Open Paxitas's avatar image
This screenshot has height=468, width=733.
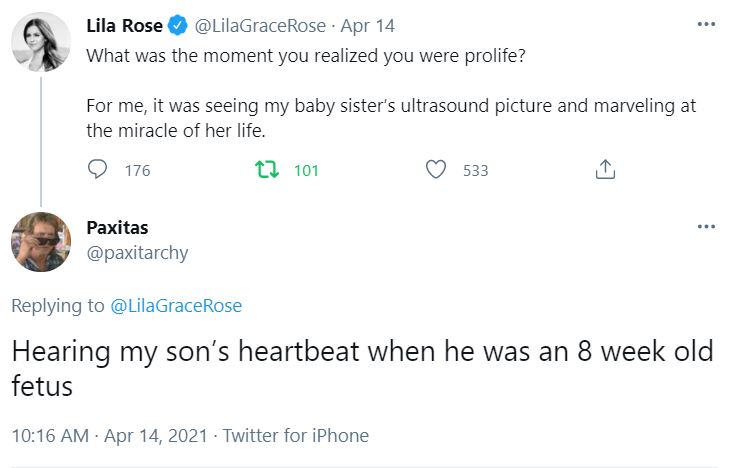41,243
